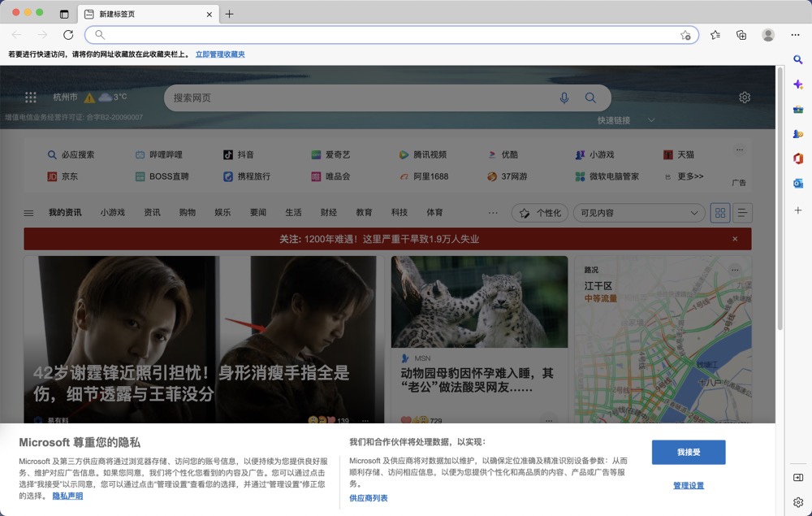Viewport: 812px width, 516px height.
Task: Open the Outlook icon in the sidebar
Action: point(798,183)
